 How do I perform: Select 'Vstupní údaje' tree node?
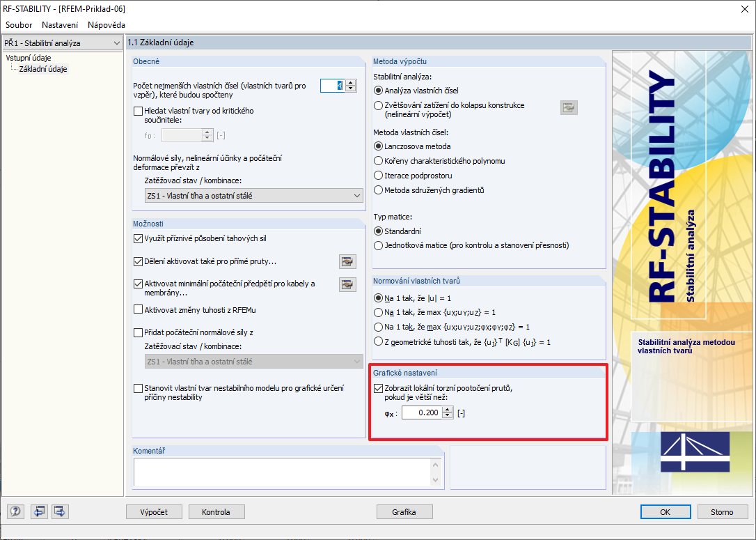29,58
